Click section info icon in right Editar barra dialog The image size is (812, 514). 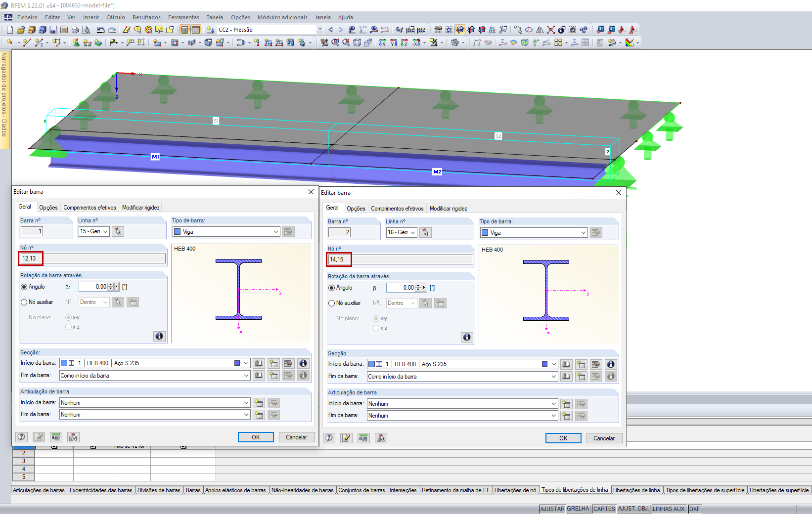(x=611, y=364)
